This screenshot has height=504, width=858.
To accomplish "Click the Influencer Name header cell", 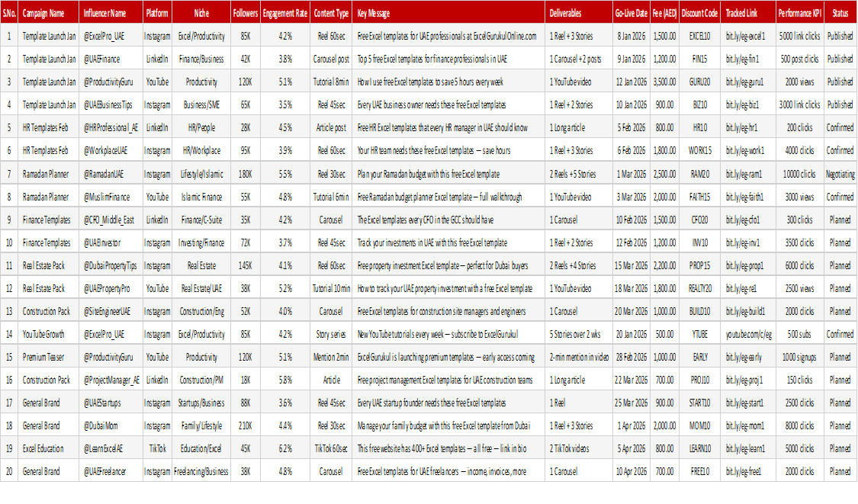I will pos(111,13).
